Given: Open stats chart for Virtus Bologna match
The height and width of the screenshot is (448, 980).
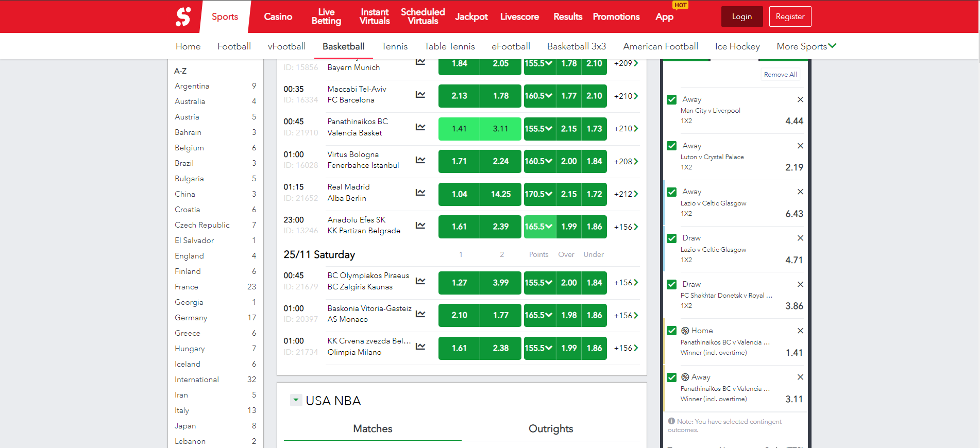Looking at the screenshot, I should click(x=420, y=160).
